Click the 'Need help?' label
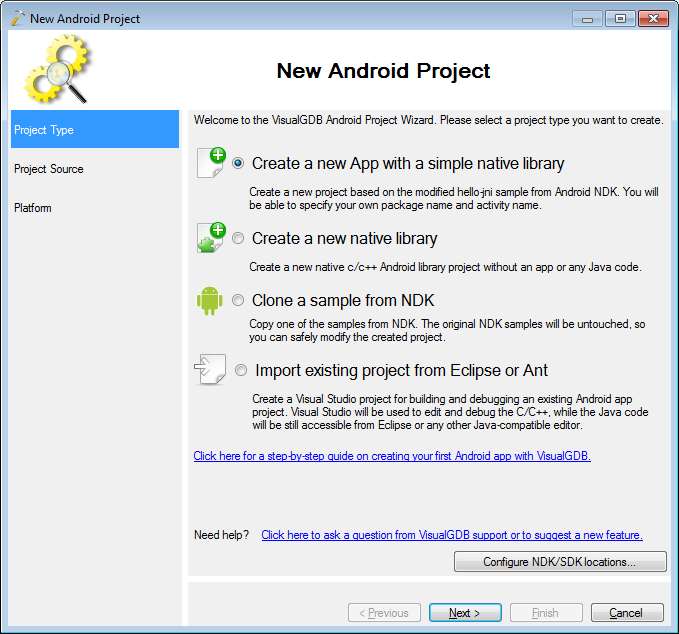 pyautogui.click(x=221, y=535)
